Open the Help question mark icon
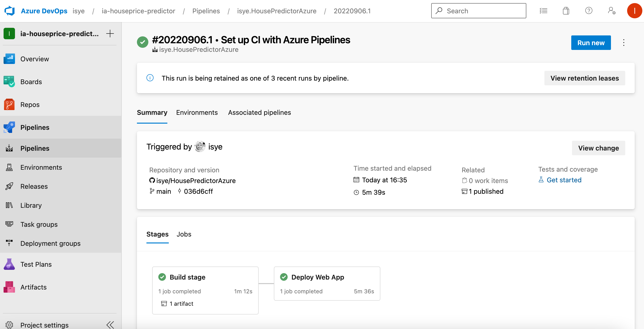The width and height of the screenshot is (644, 329). [589, 10]
